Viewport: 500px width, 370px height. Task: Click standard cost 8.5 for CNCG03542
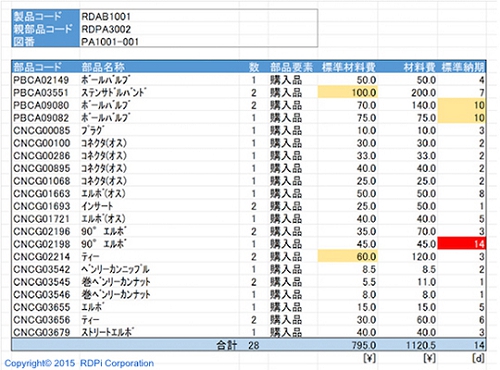pos(369,269)
